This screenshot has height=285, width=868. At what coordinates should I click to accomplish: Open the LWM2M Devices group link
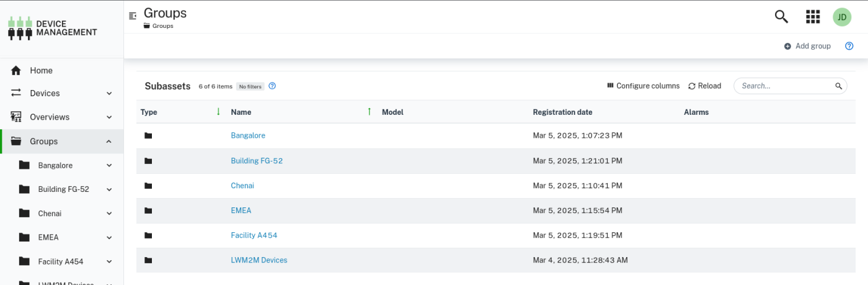pos(259,260)
